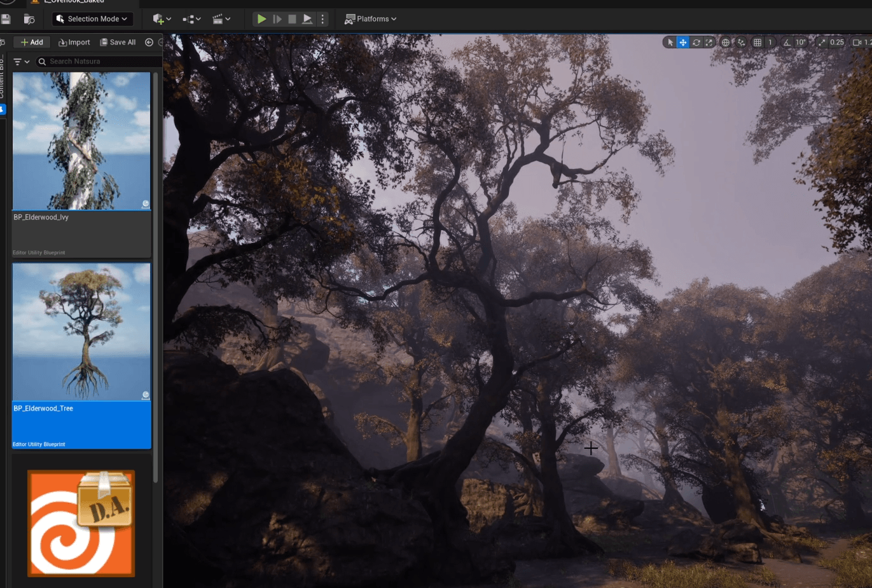872x588 pixels.
Task: Toggle world/local coordinate globe icon
Action: pyautogui.click(x=725, y=43)
